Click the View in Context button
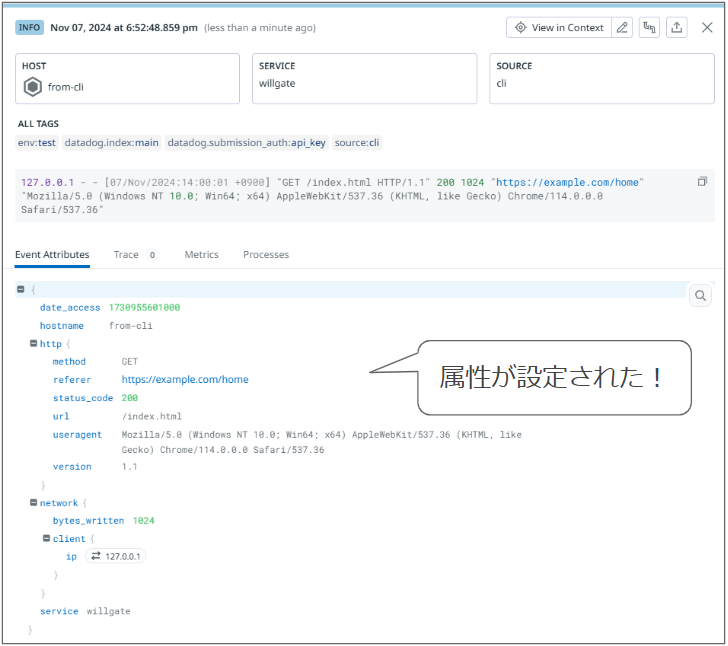 [559, 28]
